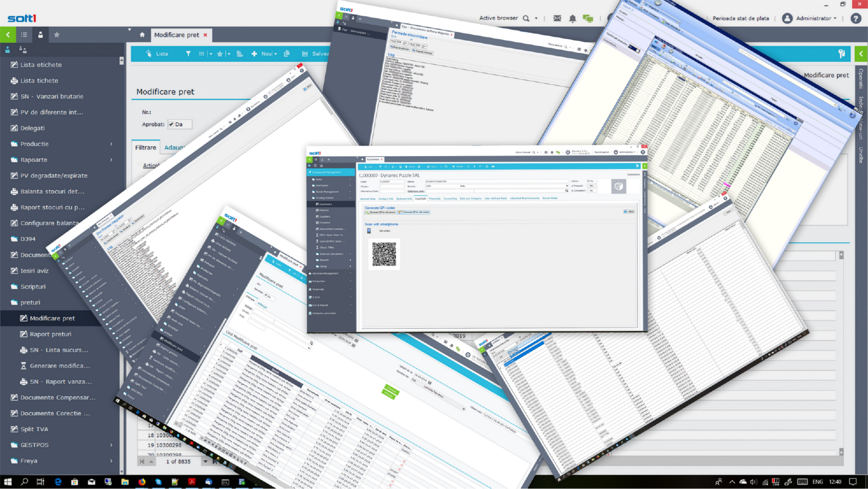Screen dimensions: 868x489
Task: Toggle the Aprobat Da checkbox
Action: point(171,124)
